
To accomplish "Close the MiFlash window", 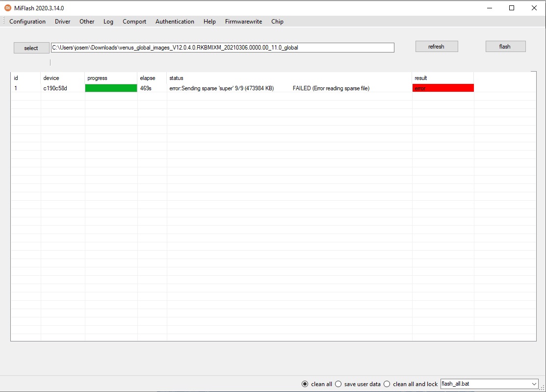I will 534,8.
